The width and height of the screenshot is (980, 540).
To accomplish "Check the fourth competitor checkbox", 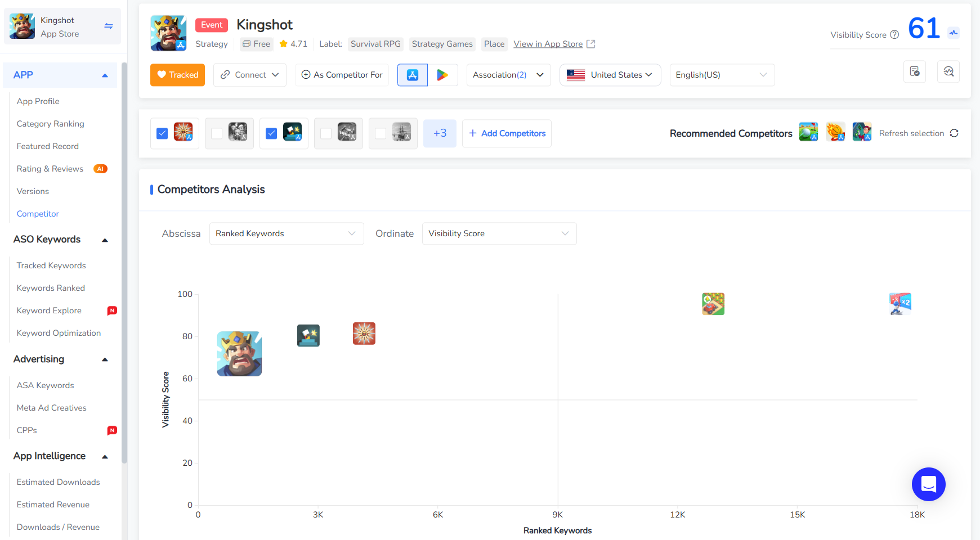I will click(326, 133).
